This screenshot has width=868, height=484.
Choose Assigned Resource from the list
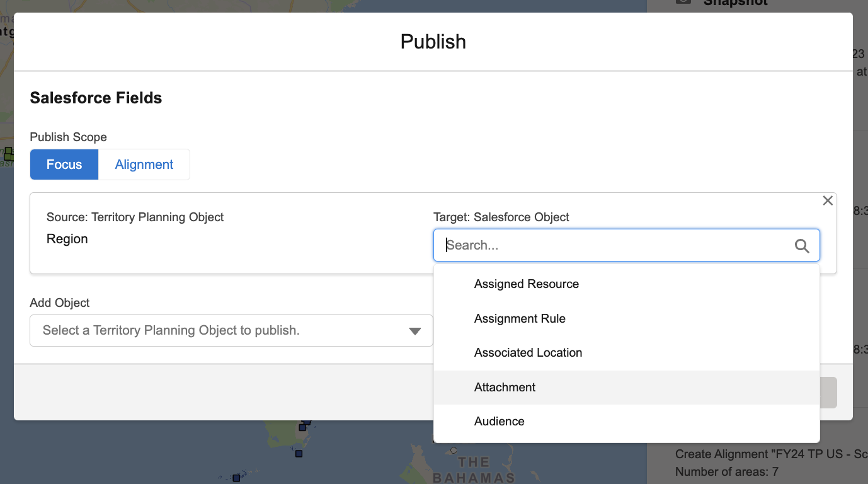(x=627, y=284)
